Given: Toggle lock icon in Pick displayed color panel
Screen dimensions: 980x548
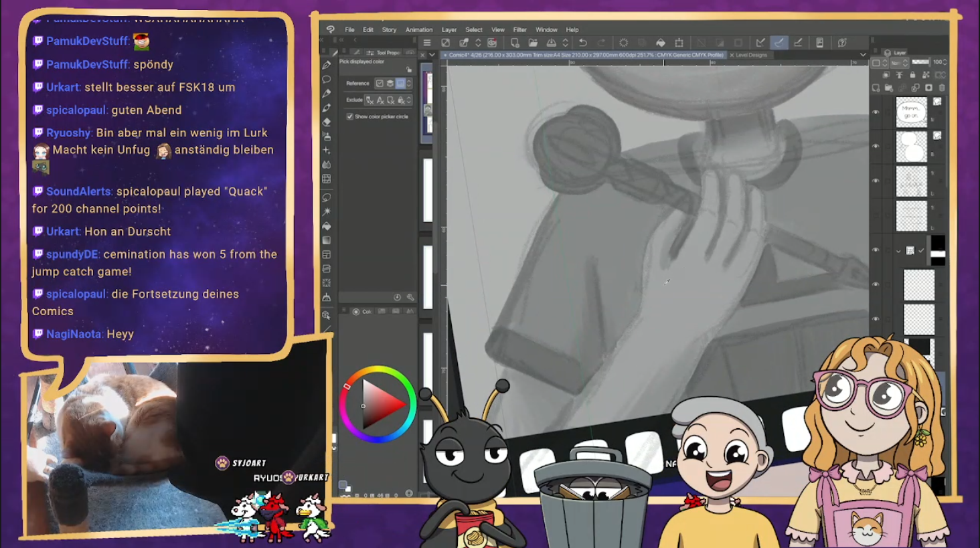Looking at the screenshot, I should click(408, 69).
